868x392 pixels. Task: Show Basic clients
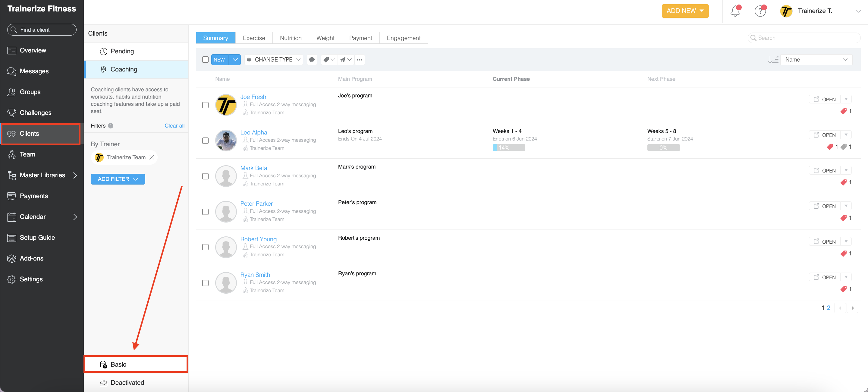tap(136, 365)
